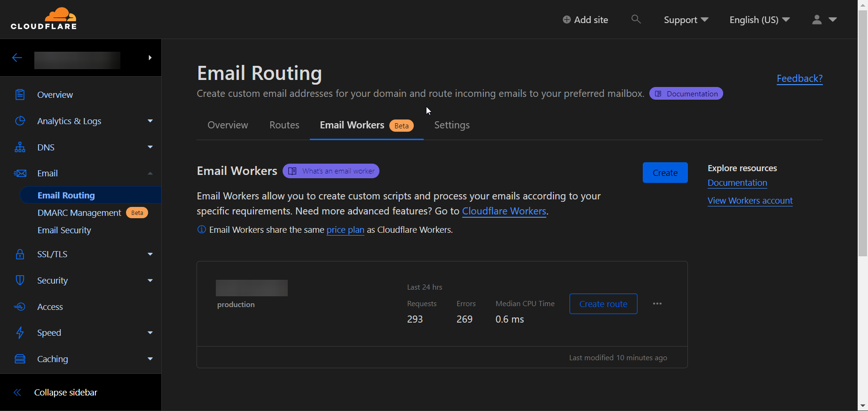Screen dimensions: 868x411
Task: Click the Add site text
Action: click(591, 20)
